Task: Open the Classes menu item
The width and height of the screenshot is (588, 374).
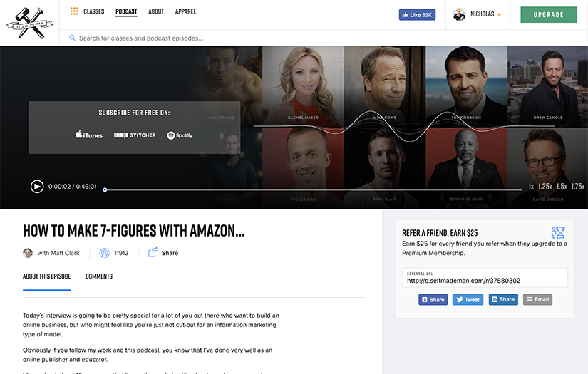Action: [x=94, y=11]
